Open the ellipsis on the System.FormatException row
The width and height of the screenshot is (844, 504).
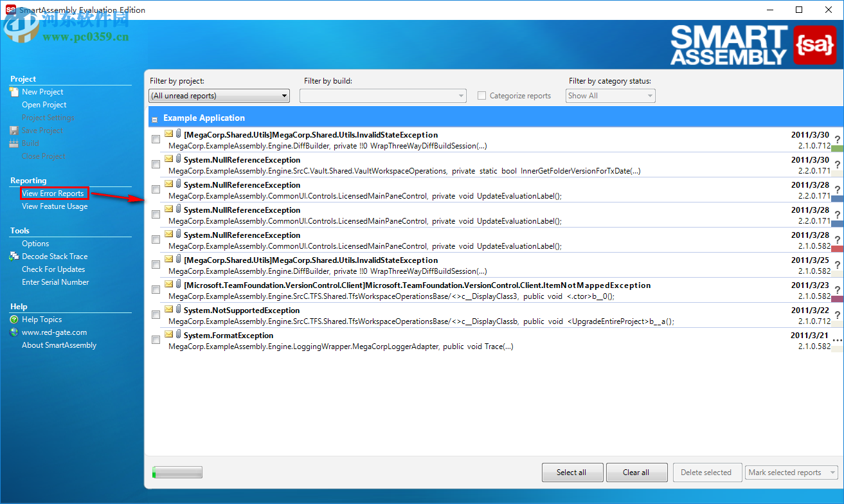click(x=836, y=339)
